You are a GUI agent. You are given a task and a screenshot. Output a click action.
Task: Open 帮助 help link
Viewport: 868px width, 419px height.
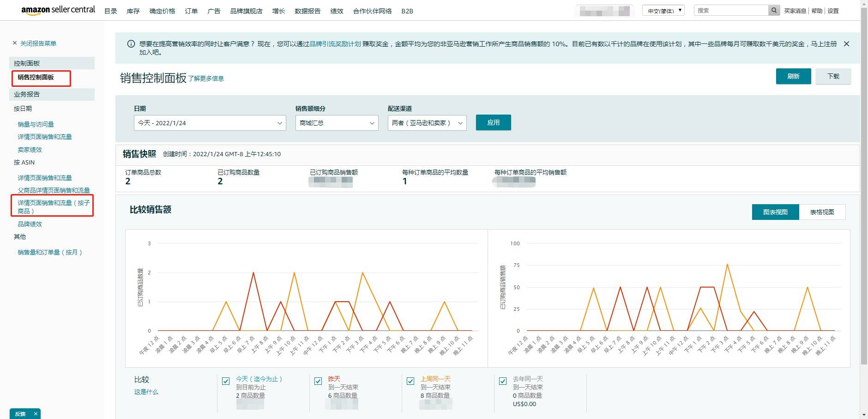coord(817,11)
